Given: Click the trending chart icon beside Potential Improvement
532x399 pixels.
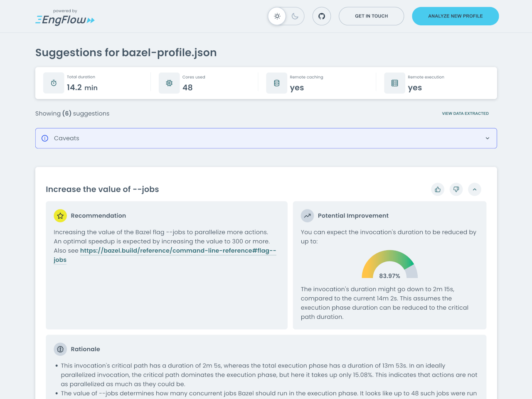Looking at the screenshot, I should coord(307,216).
